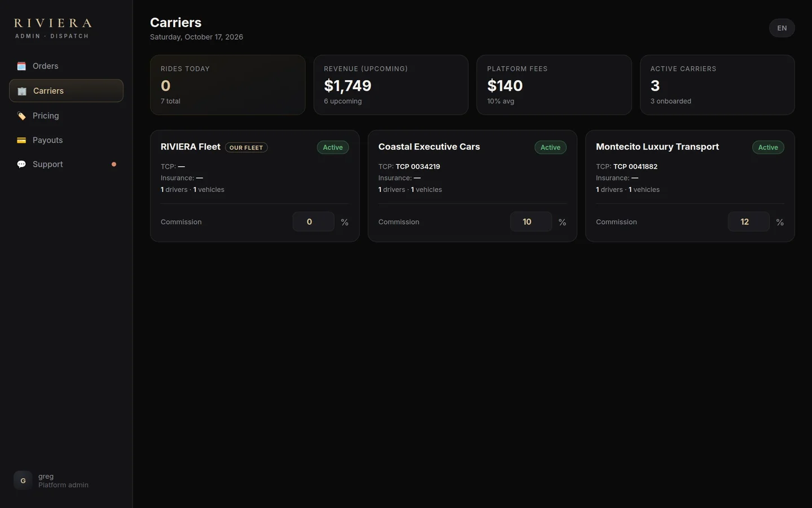Image resolution: width=812 pixels, height=508 pixels.
Task: Click the Support chat bubble icon
Action: (21, 164)
